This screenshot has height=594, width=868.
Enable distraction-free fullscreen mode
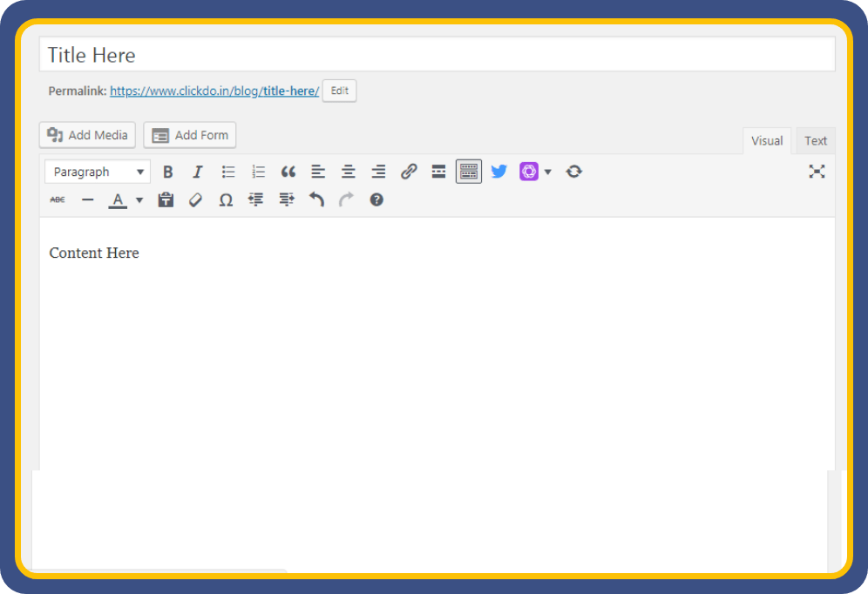[817, 172]
